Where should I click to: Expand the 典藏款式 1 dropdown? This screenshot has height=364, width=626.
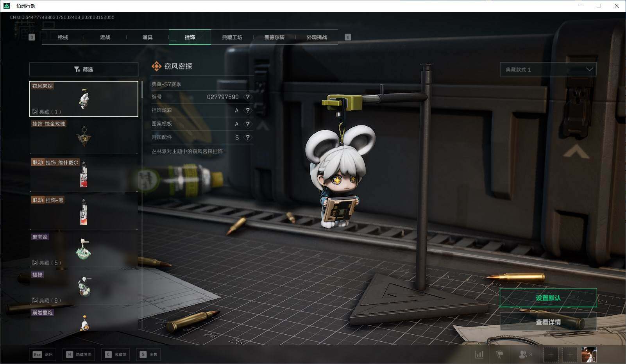click(x=548, y=70)
